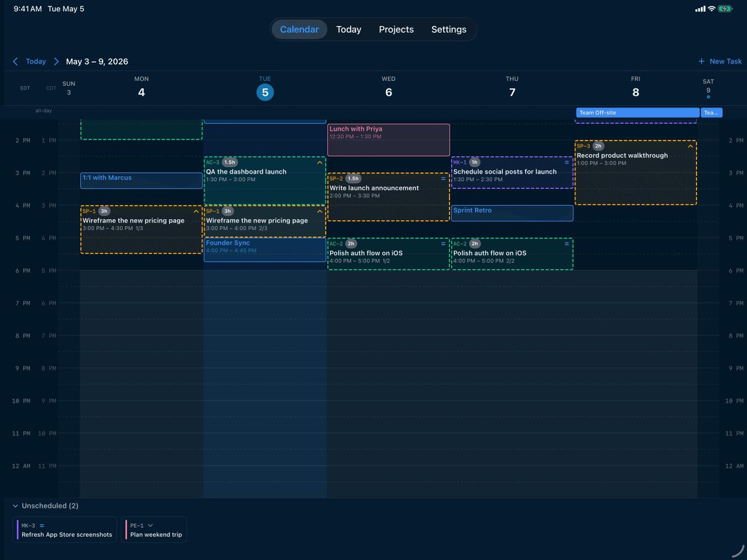
Task: Click the CDT timezone label
Action: pyautogui.click(x=51, y=88)
